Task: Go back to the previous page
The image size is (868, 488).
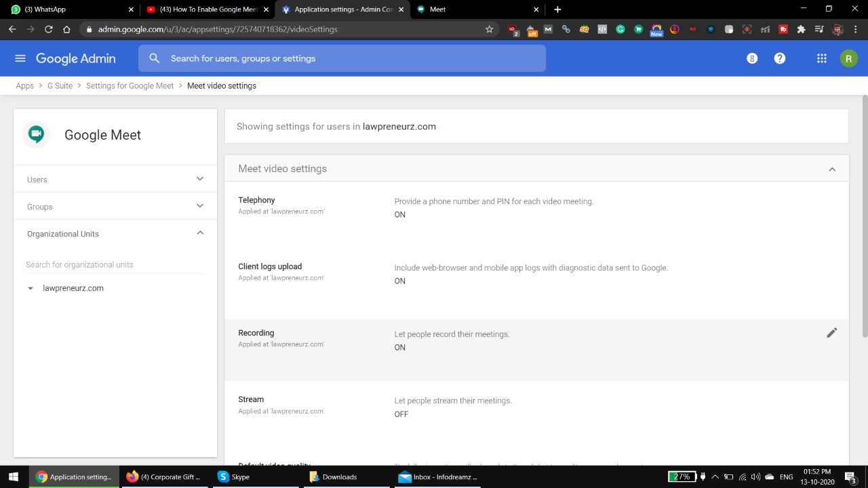Action: (12, 29)
